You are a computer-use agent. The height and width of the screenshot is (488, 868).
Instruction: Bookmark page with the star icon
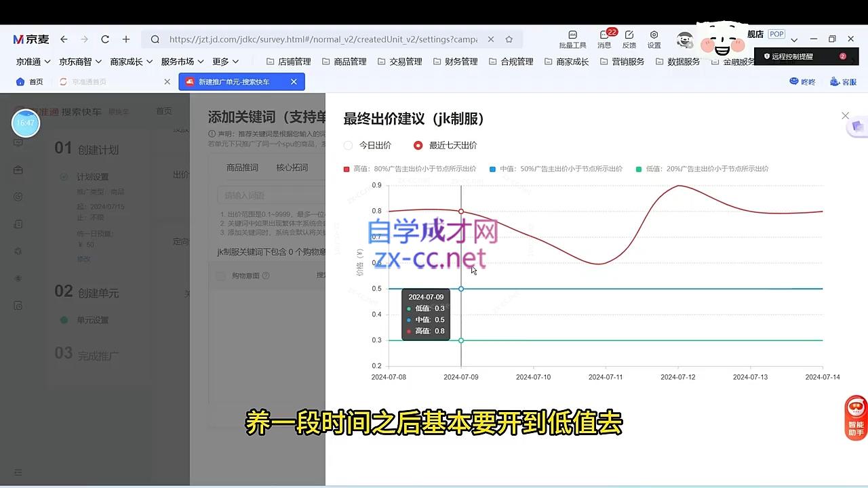(x=509, y=39)
